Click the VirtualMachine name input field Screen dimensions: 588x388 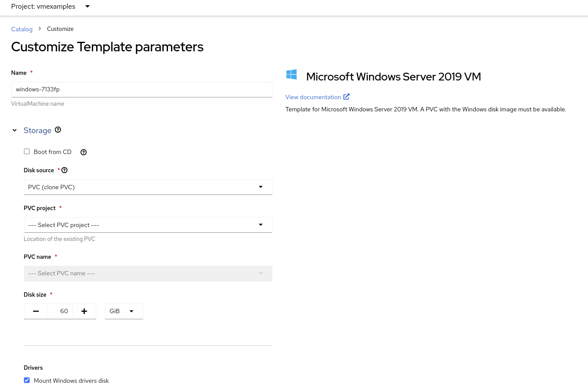(x=141, y=89)
